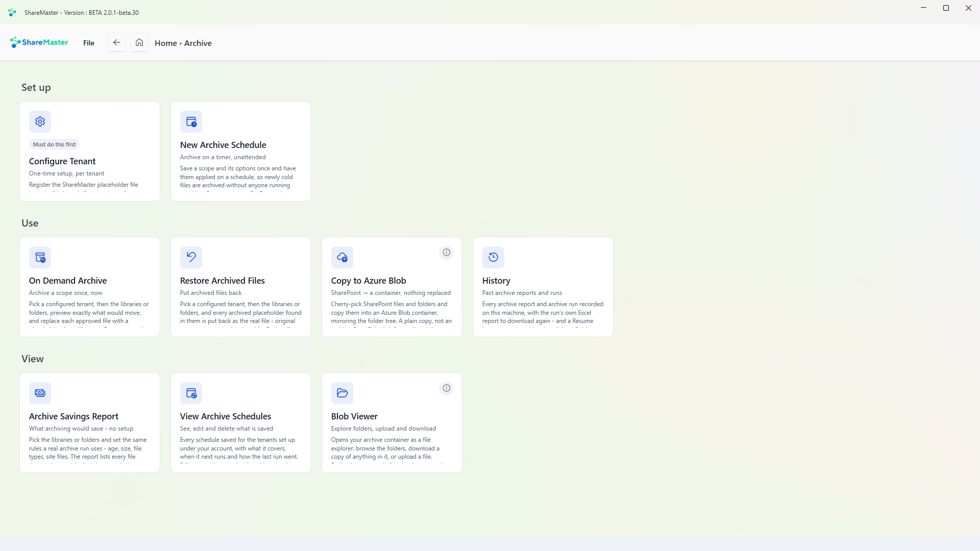The height and width of the screenshot is (551, 980).
Task: Click the ShareMaster app icon in title bar
Action: [12, 12]
